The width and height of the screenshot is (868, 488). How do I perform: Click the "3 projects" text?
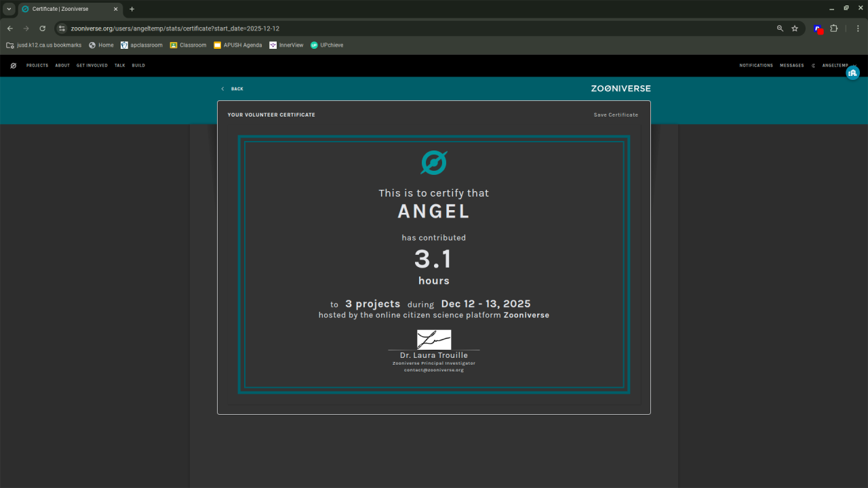pos(372,304)
